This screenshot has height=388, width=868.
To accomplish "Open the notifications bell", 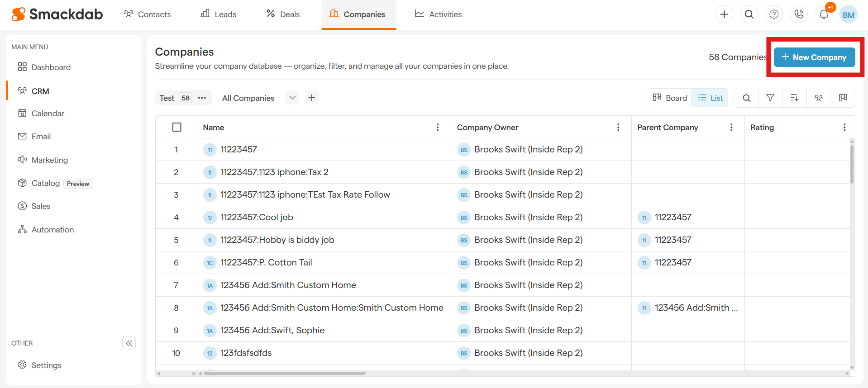I will click(x=824, y=14).
